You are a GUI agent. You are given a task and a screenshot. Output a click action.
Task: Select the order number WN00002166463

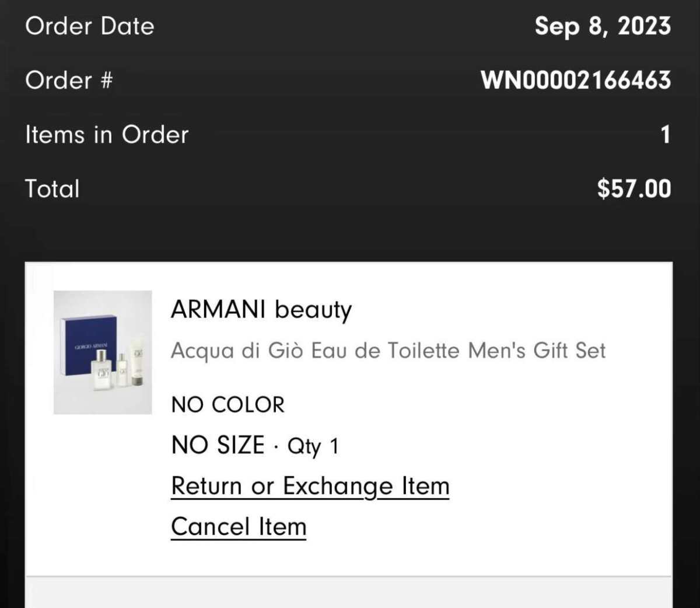point(576,81)
